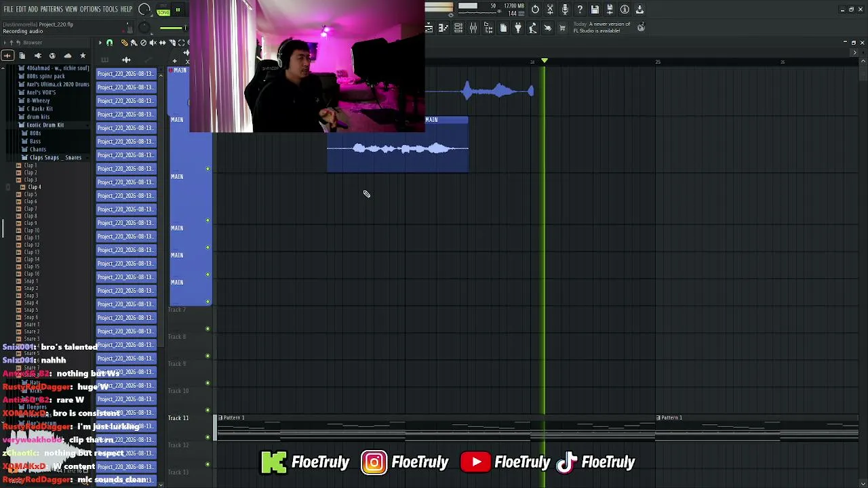Select the browser plugin tab icon
This screenshot has height=488, width=868.
click(x=37, y=56)
